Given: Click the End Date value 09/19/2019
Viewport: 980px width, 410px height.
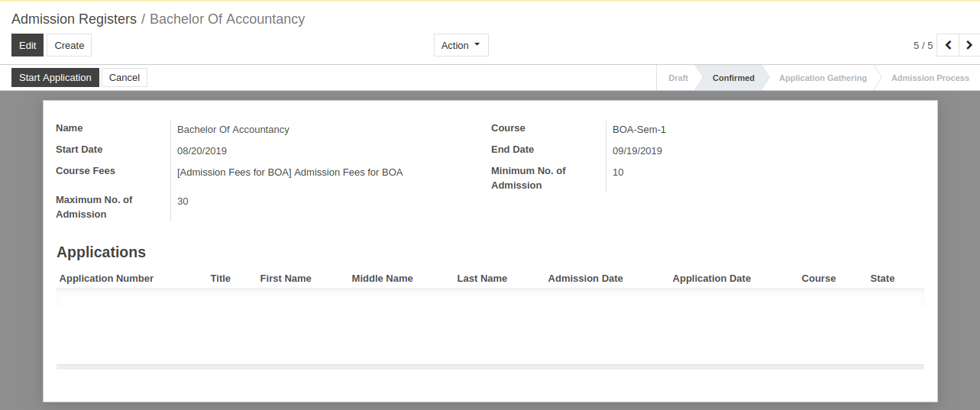Looking at the screenshot, I should click(637, 151).
